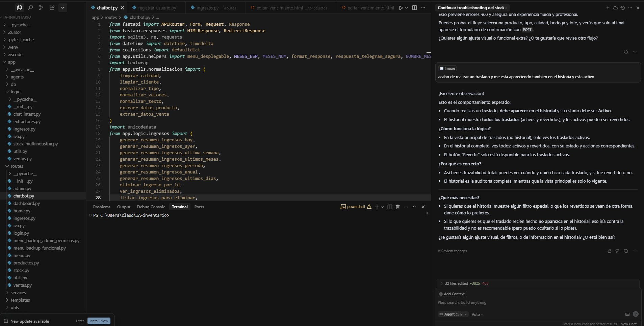
Task: Open editor more actions menu
Action: tap(423, 8)
